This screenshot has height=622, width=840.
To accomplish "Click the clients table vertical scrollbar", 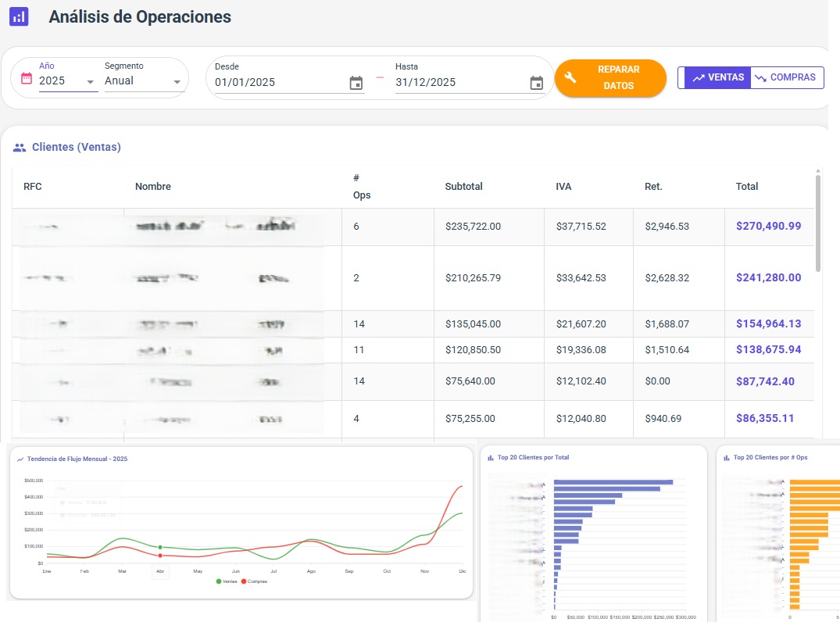I will [x=818, y=223].
